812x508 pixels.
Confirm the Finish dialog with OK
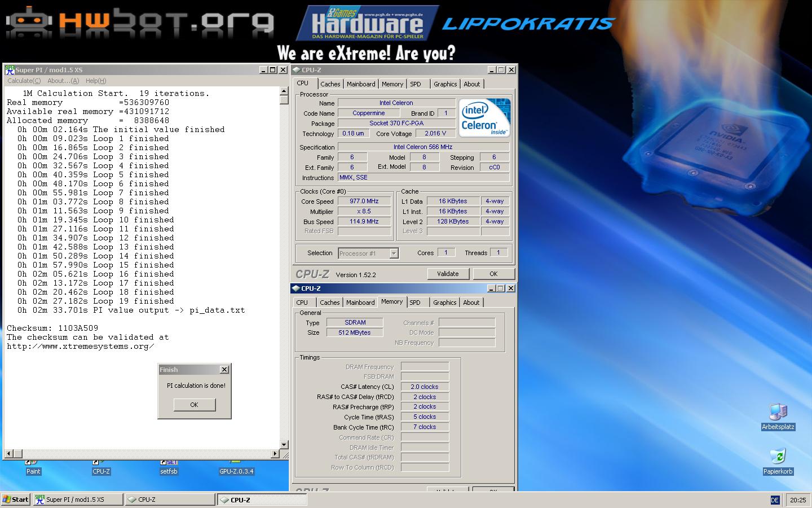click(194, 405)
